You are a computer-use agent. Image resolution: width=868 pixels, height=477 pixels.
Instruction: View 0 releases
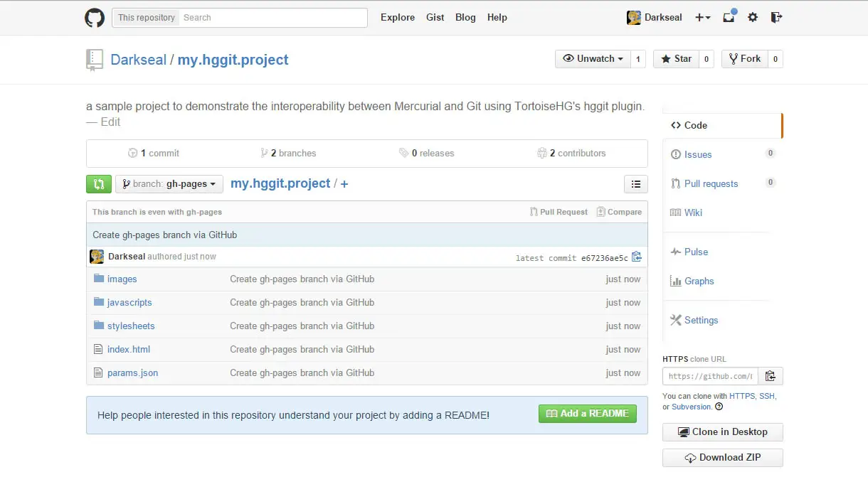tap(426, 153)
